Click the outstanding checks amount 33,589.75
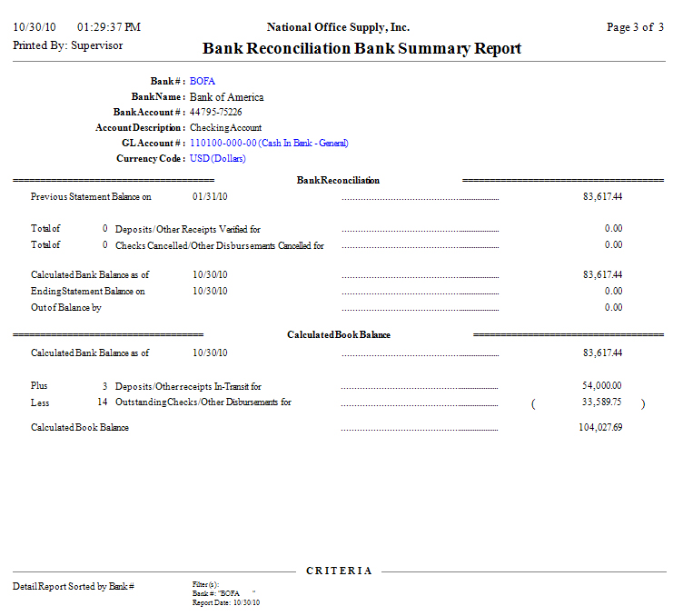The image size is (683, 616). pos(602,402)
